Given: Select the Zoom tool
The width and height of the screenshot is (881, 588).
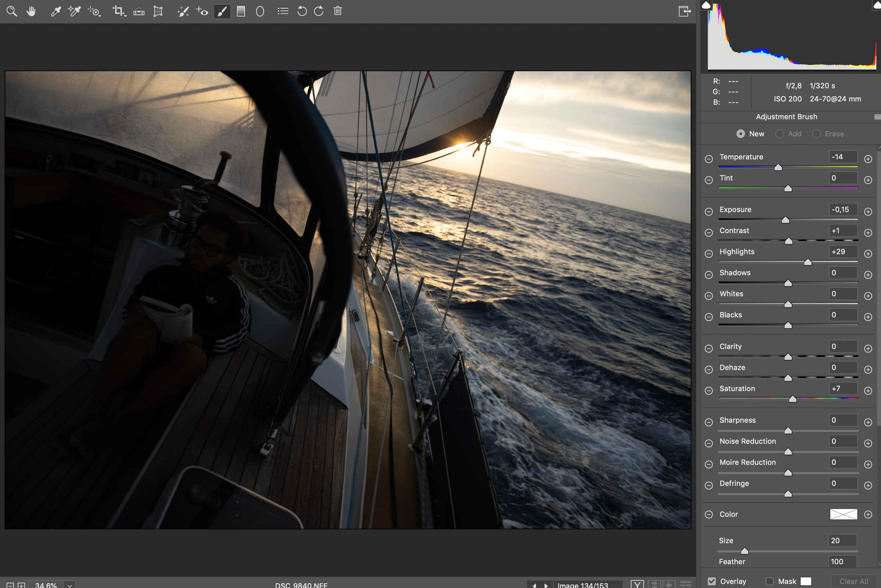Looking at the screenshot, I should 12,11.
